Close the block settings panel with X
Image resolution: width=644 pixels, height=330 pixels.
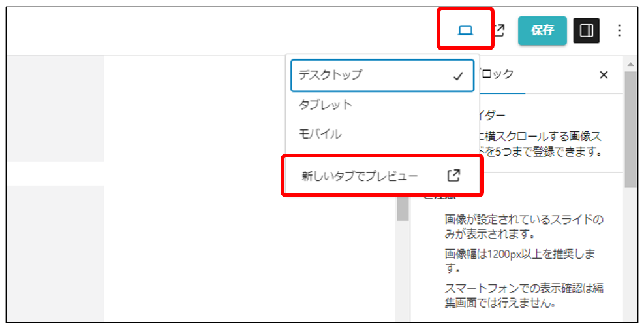tap(604, 75)
